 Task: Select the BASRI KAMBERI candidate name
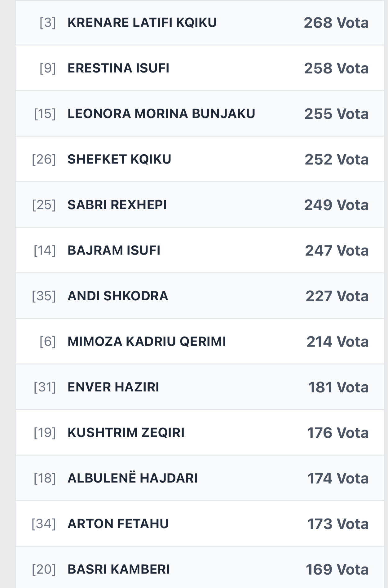click(119, 569)
